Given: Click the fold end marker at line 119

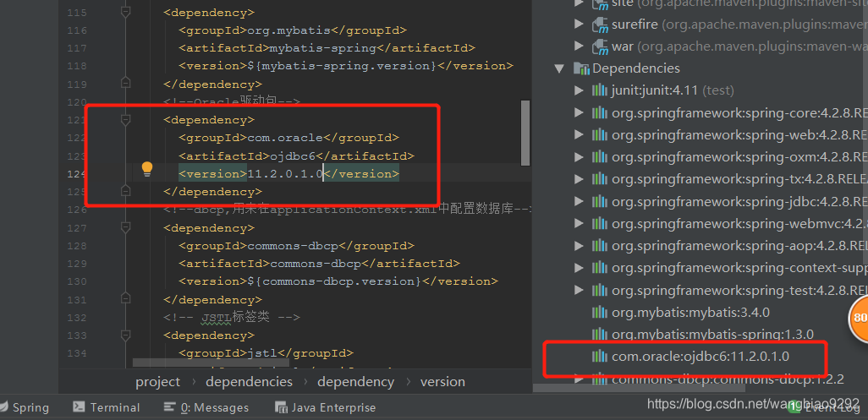Looking at the screenshot, I should coord(126,84).
